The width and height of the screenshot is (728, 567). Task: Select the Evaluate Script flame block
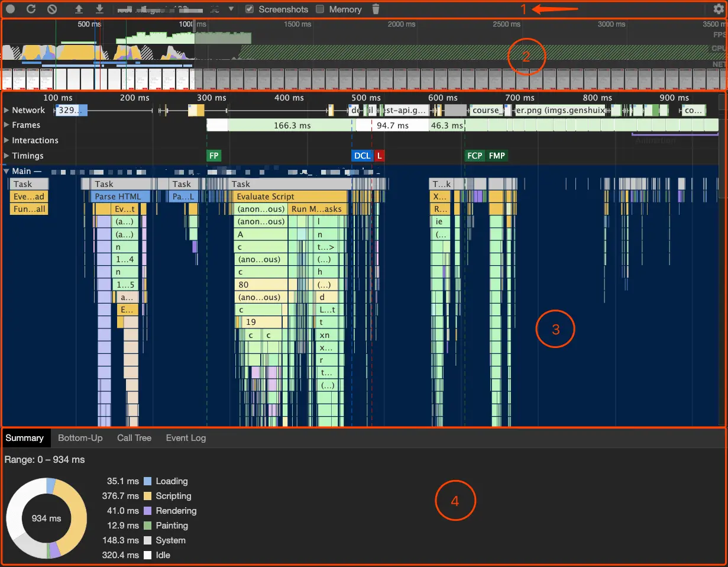coord(289,196)
